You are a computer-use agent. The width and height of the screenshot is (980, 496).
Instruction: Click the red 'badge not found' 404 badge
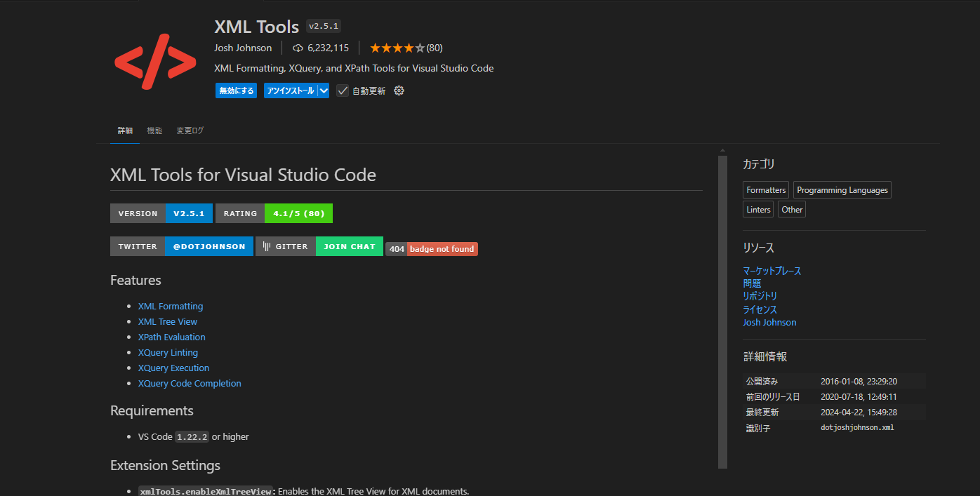[x=442, y=249]
